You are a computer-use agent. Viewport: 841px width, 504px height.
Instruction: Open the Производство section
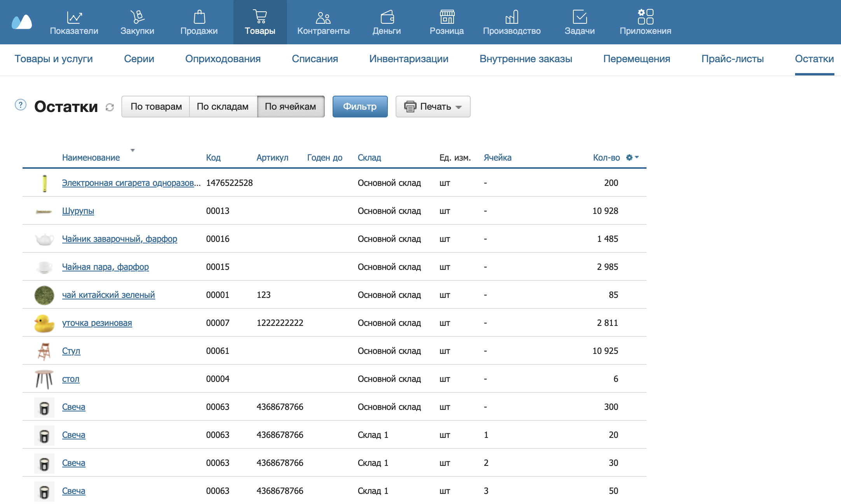point(512,22)
